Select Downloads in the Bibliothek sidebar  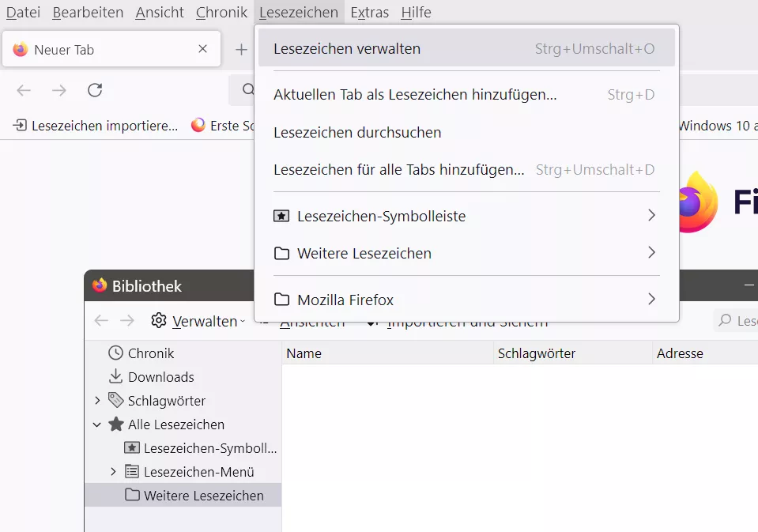151,377
